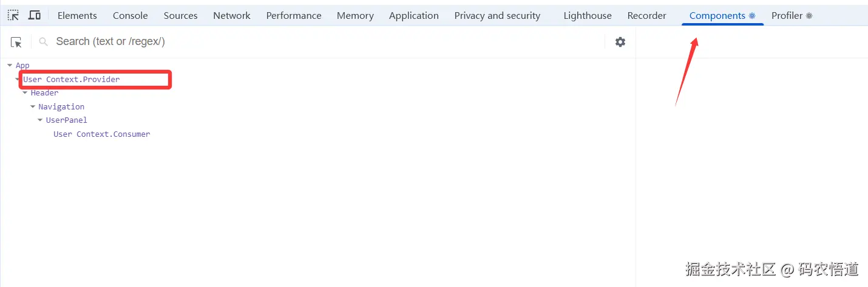Collapse the UserPanel node arrow
The height and width of the screenshot is (287, 868).
tap(40, 120)
